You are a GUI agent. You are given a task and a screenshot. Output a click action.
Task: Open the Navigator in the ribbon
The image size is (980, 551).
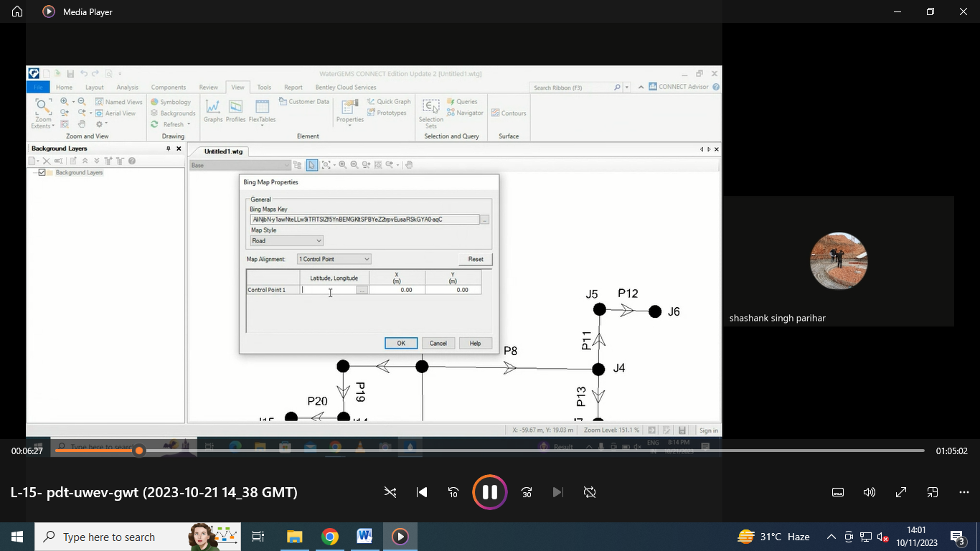pyautogui.click(x=465, y=113)
